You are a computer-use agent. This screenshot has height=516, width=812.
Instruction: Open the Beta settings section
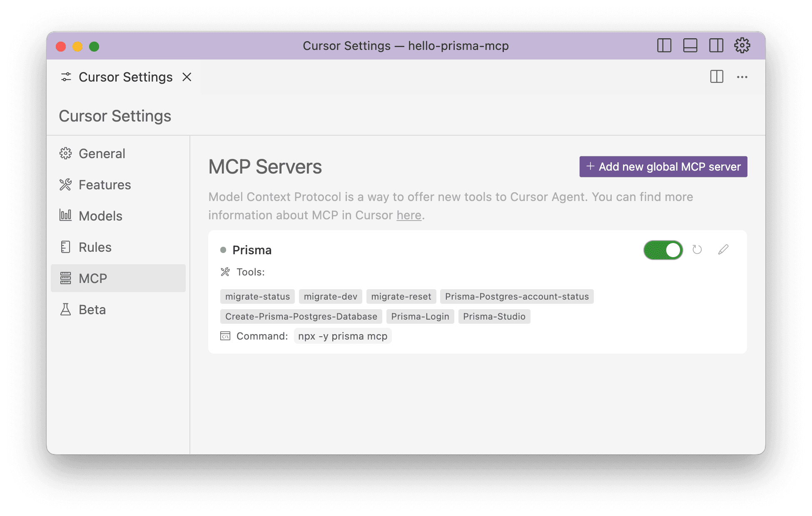click(x=92, y=310)
